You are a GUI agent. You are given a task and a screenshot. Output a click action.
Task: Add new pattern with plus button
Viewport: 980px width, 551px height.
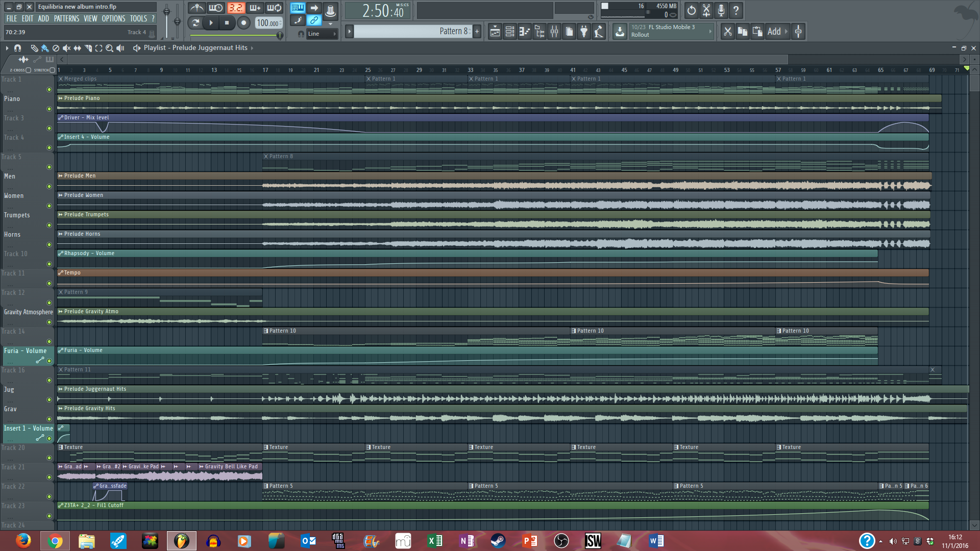(x=477, y=31)
